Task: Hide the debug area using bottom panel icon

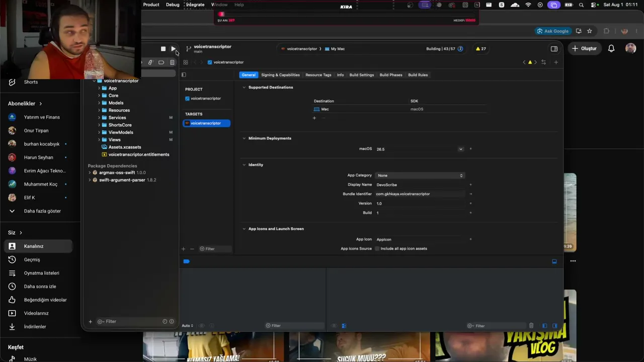Action: pyautogui.click(x=554, y=261)
